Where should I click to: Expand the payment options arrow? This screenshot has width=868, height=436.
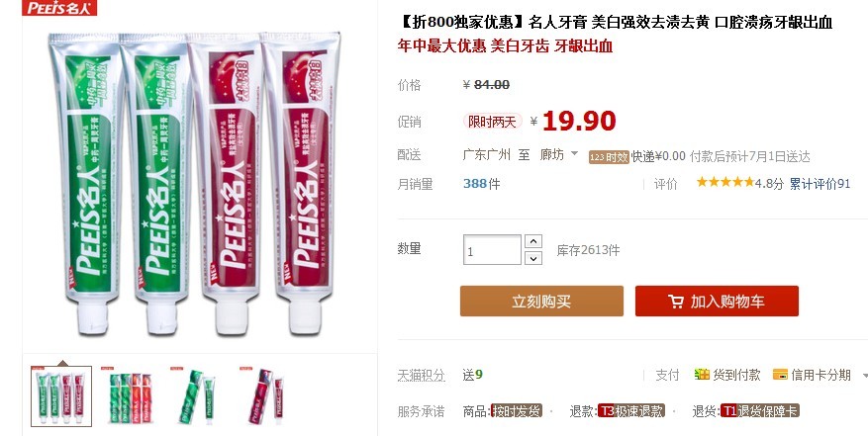(865, 376)
